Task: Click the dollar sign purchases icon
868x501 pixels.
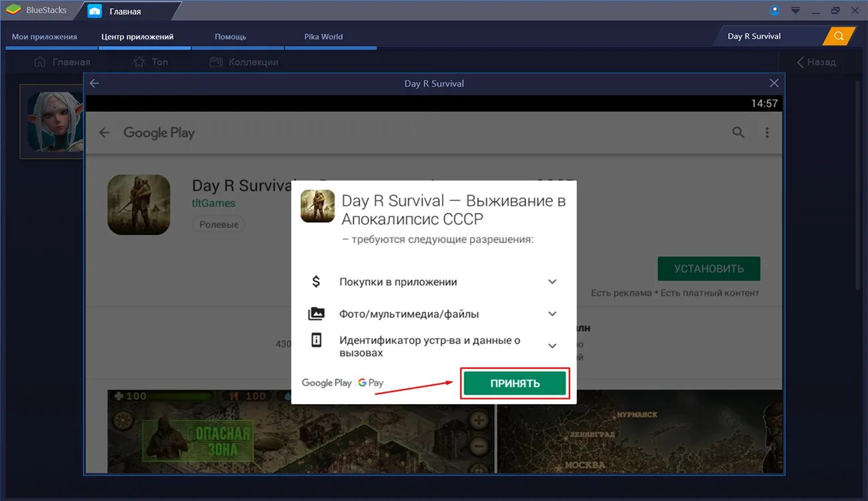Action: click(x=316, y=281)
